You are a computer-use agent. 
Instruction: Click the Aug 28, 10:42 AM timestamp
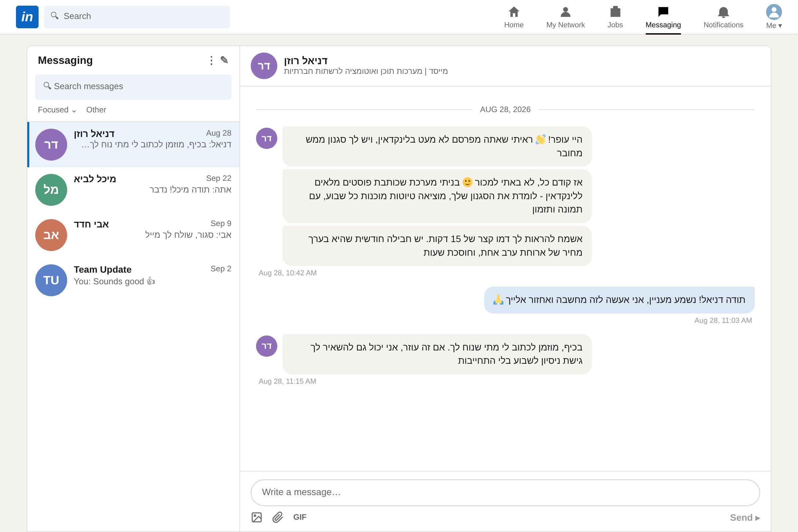[x=288, y=273]
